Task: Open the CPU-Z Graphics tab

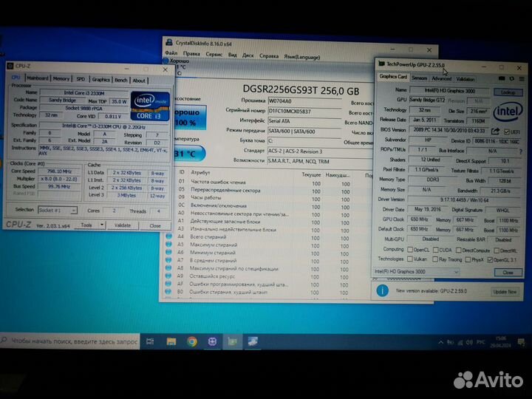Action: click(x=101, y=79)
